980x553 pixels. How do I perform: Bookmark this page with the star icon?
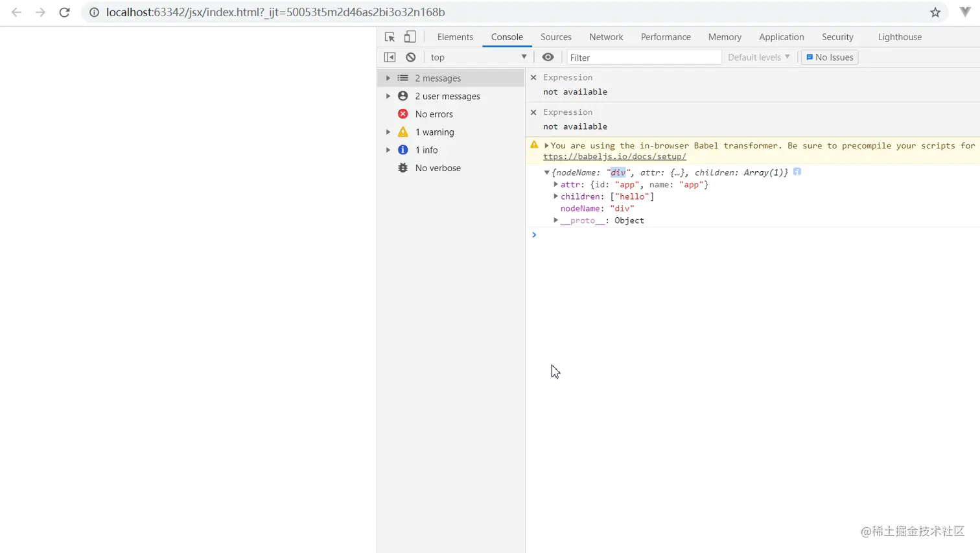[x=935, y=12]
